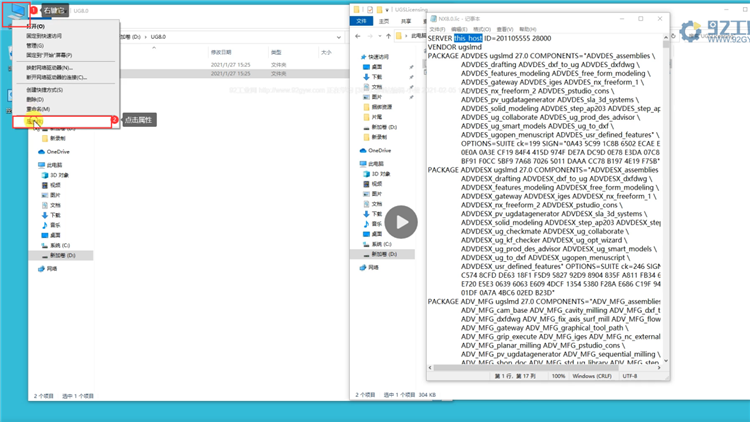This screenshot has height=422, width=750.
Task: Open quick access toolbar dropdown in UGSLicensing title bar
Action: 386,10
